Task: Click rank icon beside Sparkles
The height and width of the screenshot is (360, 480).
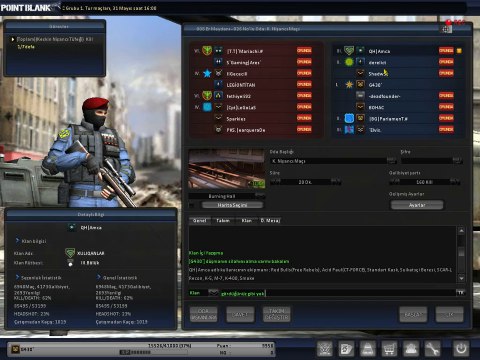Action: tap(218, 118)
